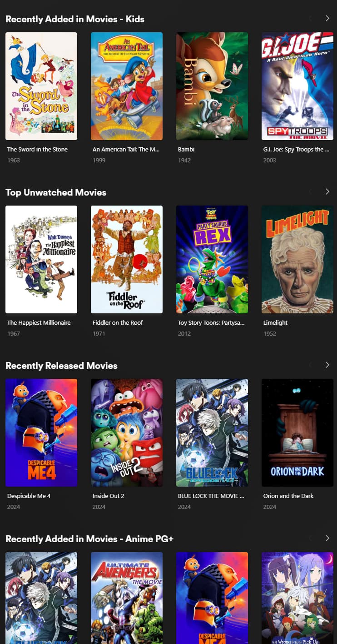Click next arrow in Recently Added Kids row
Image resolution: width=337 pixels, height=644 pixels.
click(327, 18)
